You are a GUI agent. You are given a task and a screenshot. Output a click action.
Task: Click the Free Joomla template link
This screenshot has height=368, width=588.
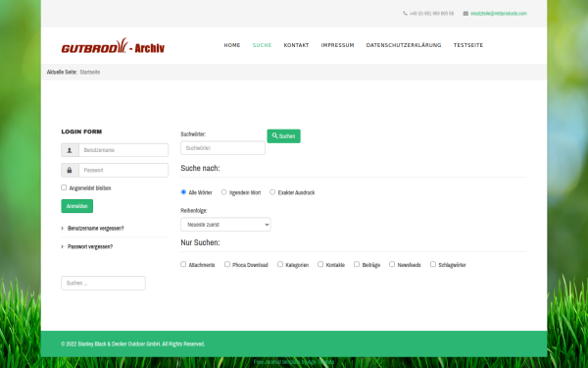294,362
